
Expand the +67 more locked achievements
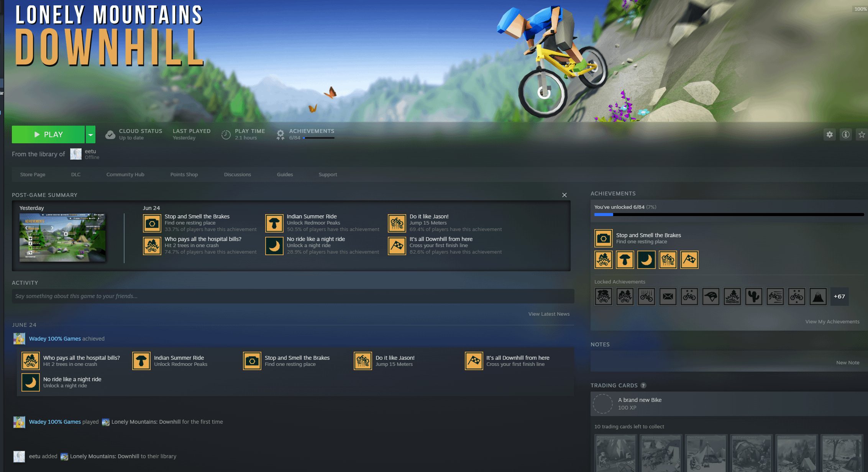[x=839, y=297]
